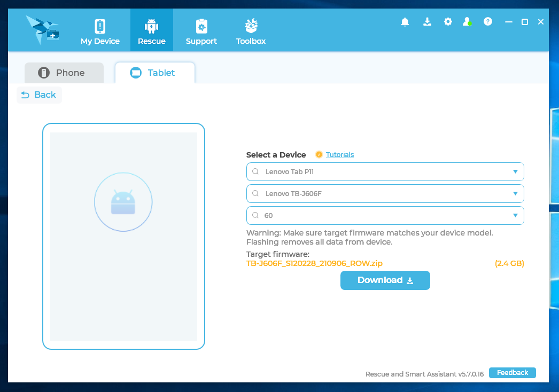Open notifications bell
This screenshot has width=559, height=392.
pyautogui.click(x=405, y=22)
